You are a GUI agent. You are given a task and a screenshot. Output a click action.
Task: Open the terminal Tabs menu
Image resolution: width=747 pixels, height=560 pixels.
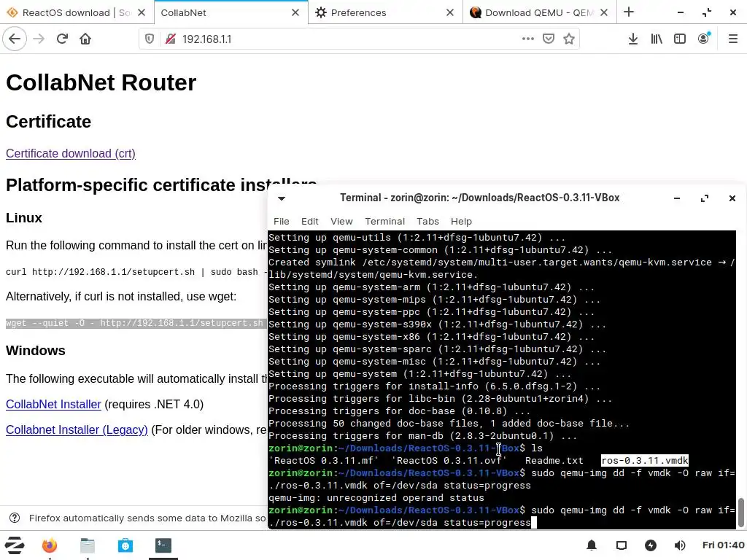point(427,222)
